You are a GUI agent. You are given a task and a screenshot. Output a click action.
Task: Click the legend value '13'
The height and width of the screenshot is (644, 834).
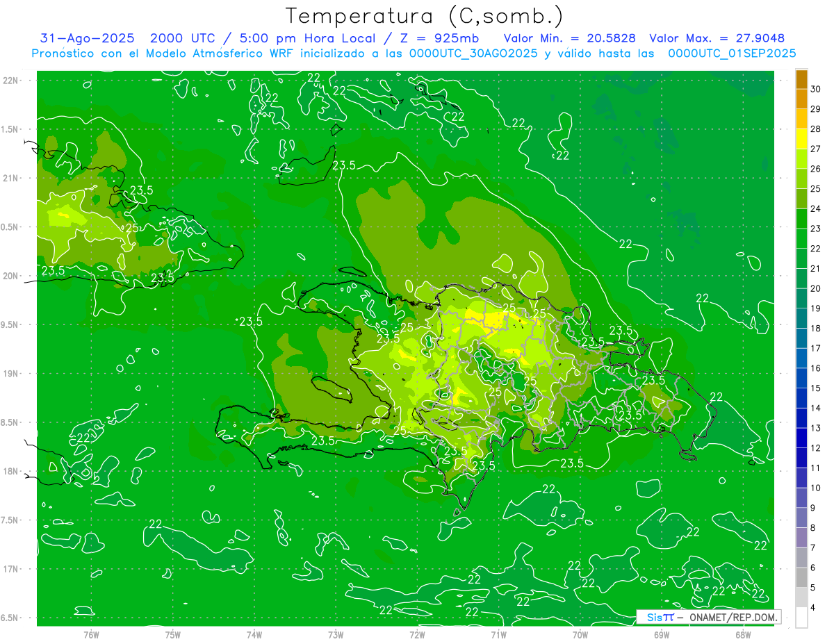816,429
